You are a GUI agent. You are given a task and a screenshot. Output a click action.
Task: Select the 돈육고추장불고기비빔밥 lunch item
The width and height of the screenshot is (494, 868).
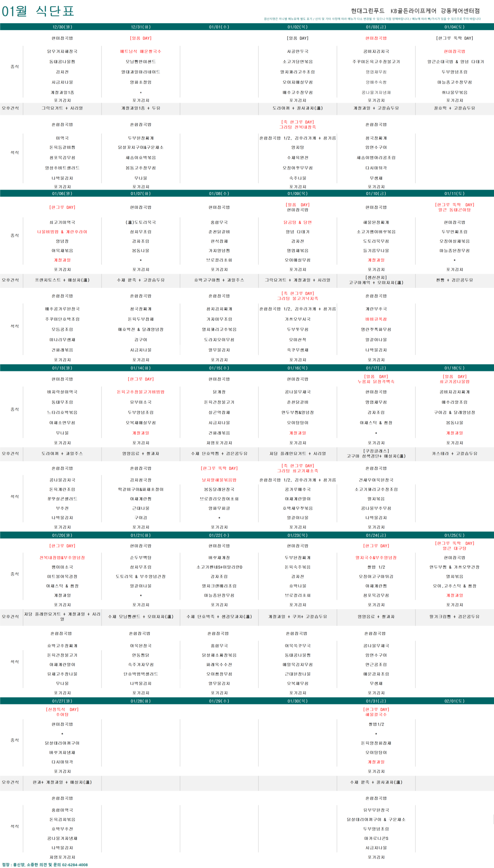tap(140, 392)
